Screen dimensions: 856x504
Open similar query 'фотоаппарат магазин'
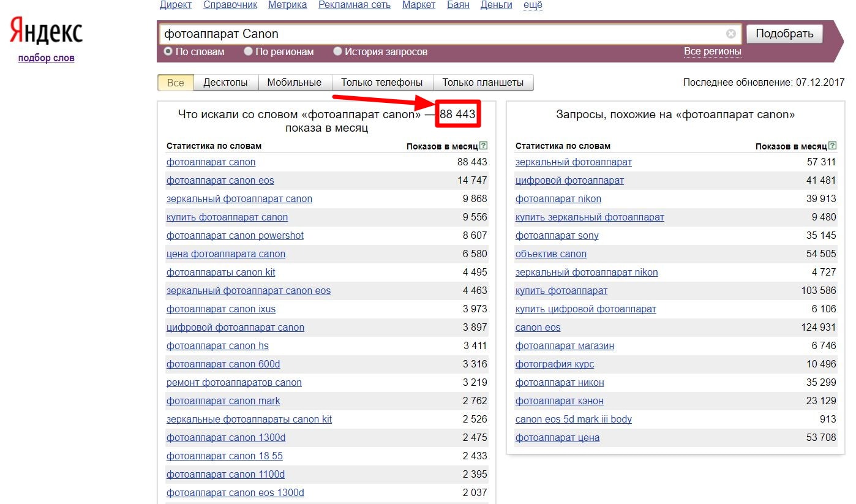click(x=565, y=346)
